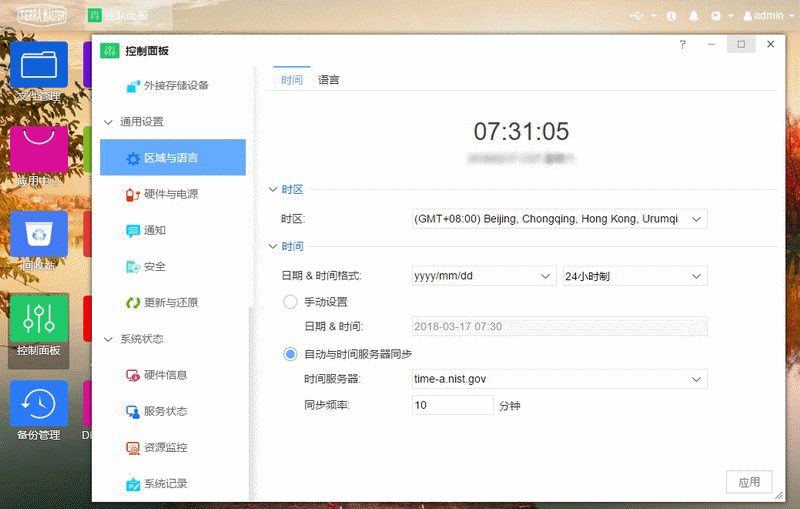Click the 分钟 unit label
The image size is (800, 509).
(x=510, y=406)
